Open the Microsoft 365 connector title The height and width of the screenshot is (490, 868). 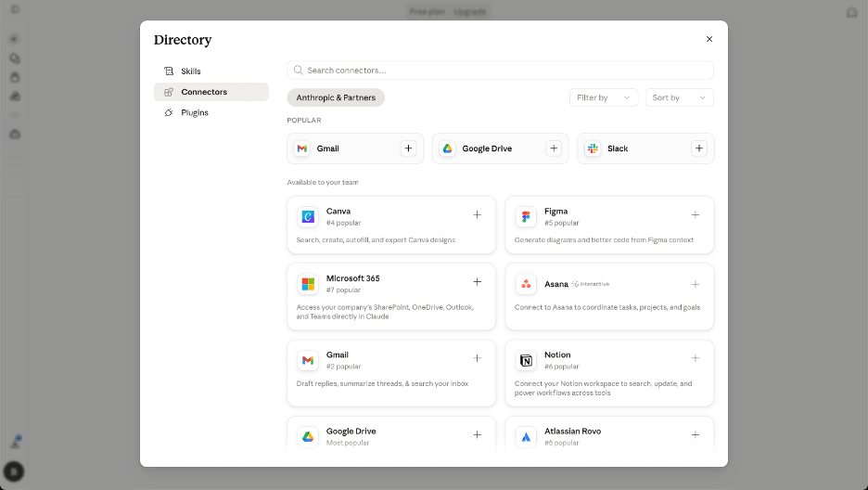click(352, 277)
